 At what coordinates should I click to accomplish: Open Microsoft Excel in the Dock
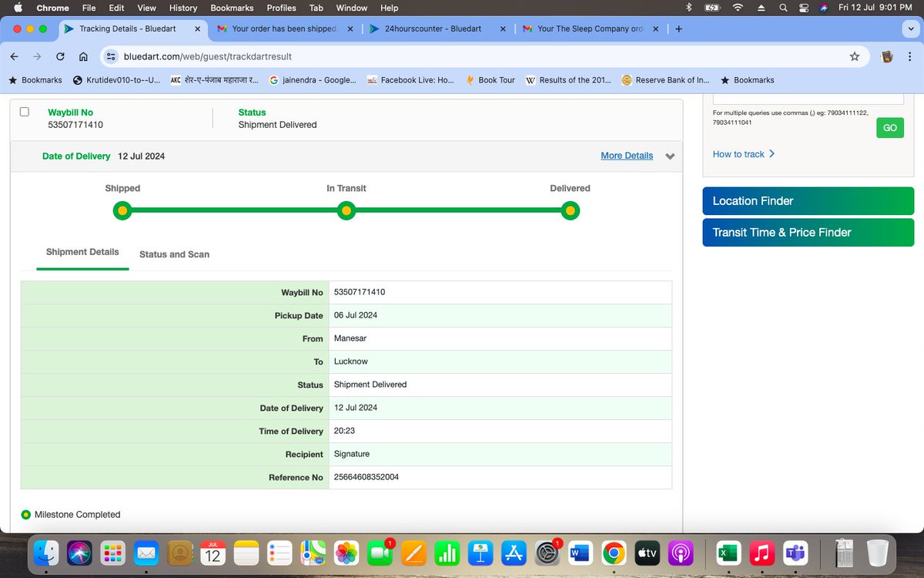[727, 553]
